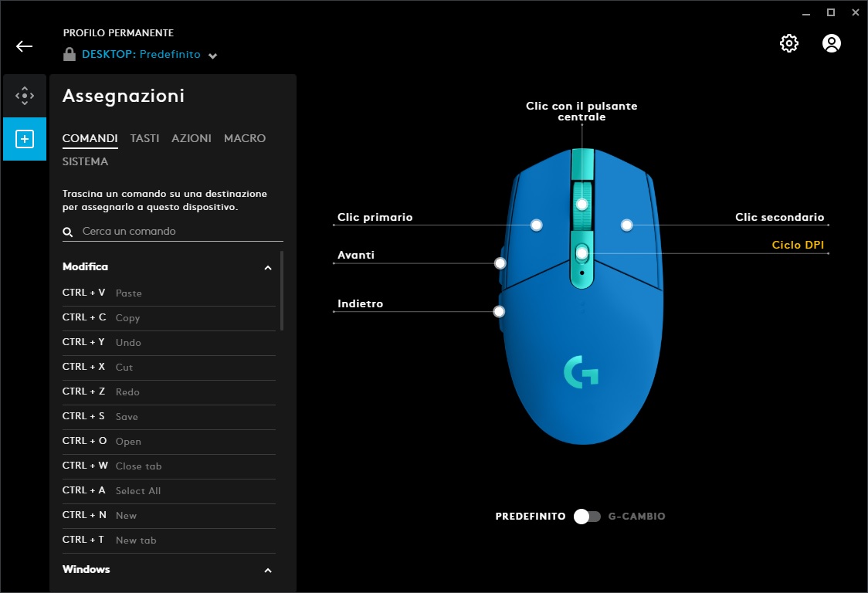Image resolution: width=868 pixels, height=593 pixels.
Task: Select the CTRL + X Cut command
Action: click(169, 367)
